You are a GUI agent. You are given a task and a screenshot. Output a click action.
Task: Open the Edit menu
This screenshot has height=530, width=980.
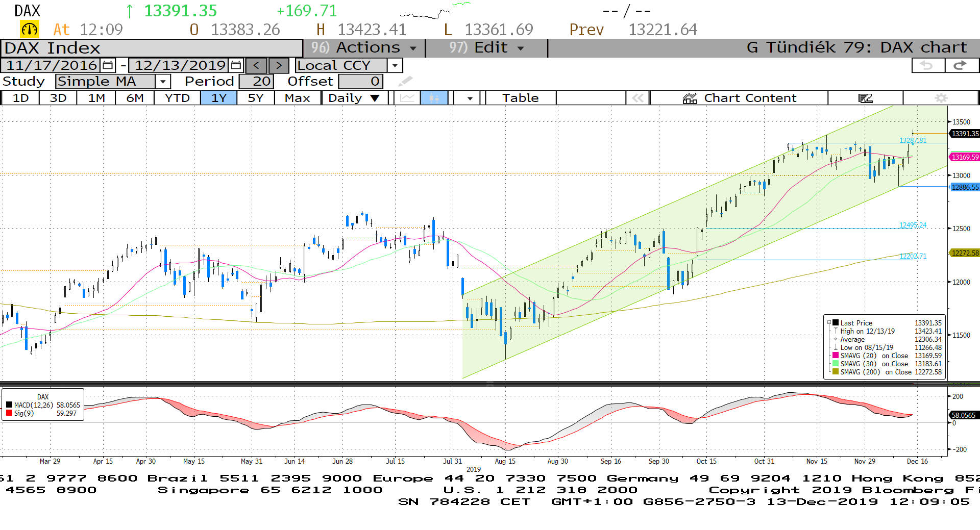[x=486, y=48]
